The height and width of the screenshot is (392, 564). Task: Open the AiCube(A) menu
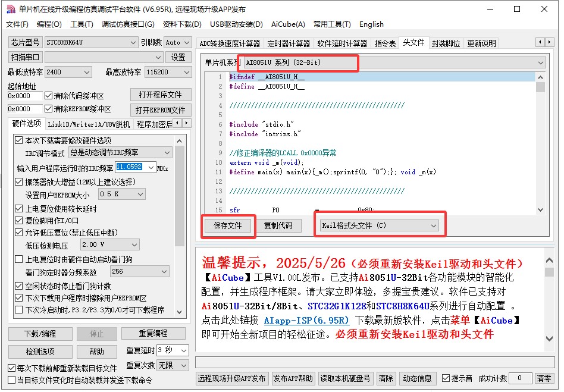pyautogui.click(x=288, y=24)
